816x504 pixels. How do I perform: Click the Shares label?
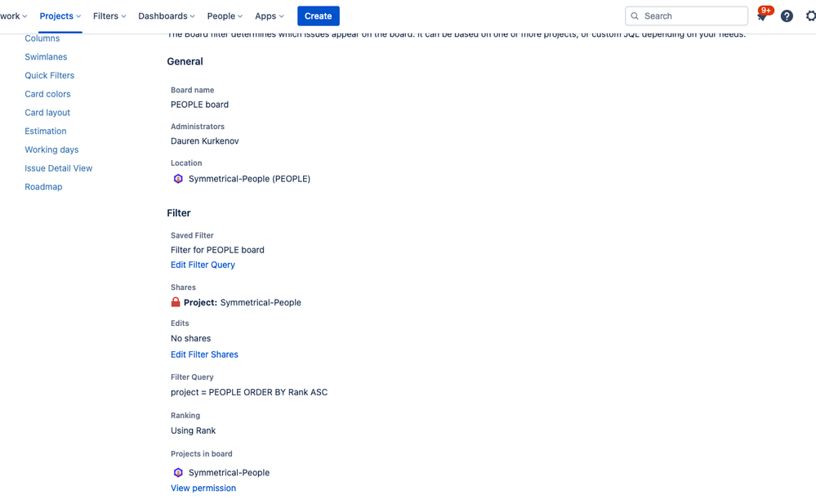tap(183, 288)
